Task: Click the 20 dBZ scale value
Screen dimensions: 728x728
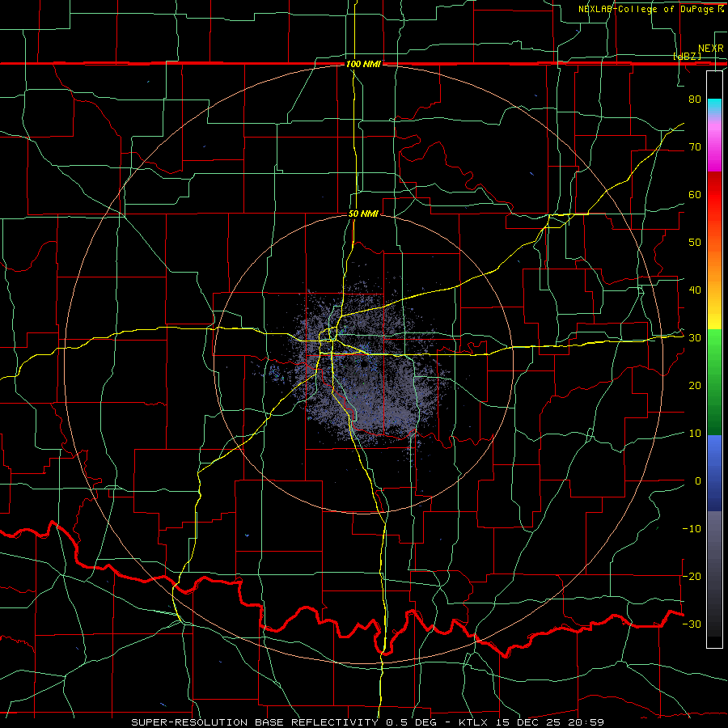Action: tap(695, 385)
